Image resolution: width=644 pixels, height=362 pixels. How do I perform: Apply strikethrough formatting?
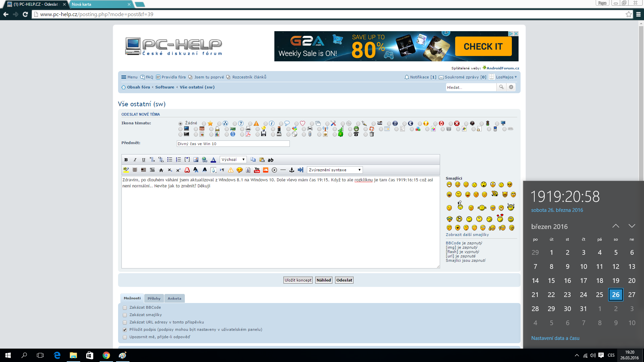(161, 170)
